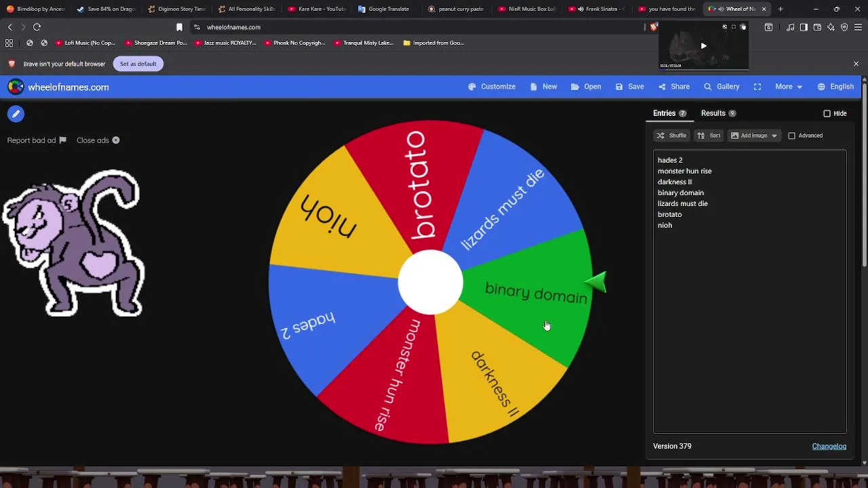
Task: Open the Leo AI sparkle icon
Action: 831,27
